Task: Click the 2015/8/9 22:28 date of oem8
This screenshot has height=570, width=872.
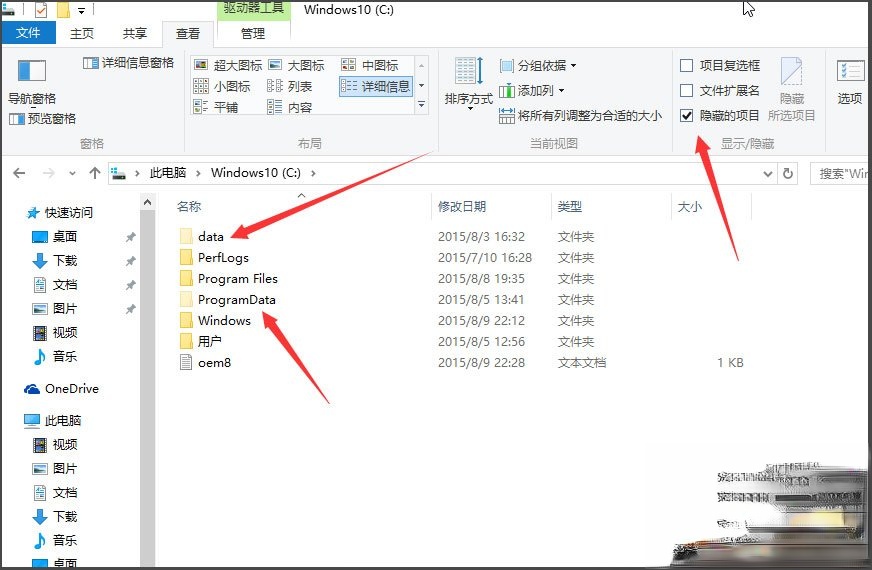Action: coord(482,363)
